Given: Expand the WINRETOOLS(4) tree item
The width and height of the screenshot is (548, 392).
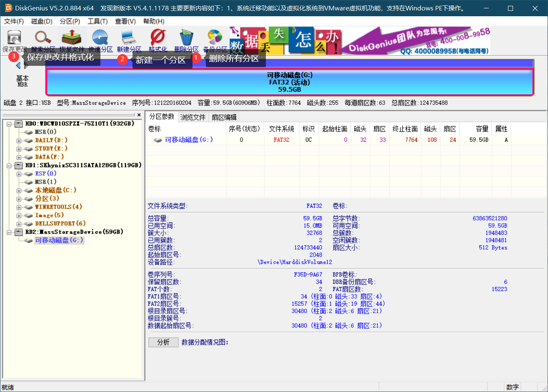Looking at the screenshot, I should [x=19, y=207].
